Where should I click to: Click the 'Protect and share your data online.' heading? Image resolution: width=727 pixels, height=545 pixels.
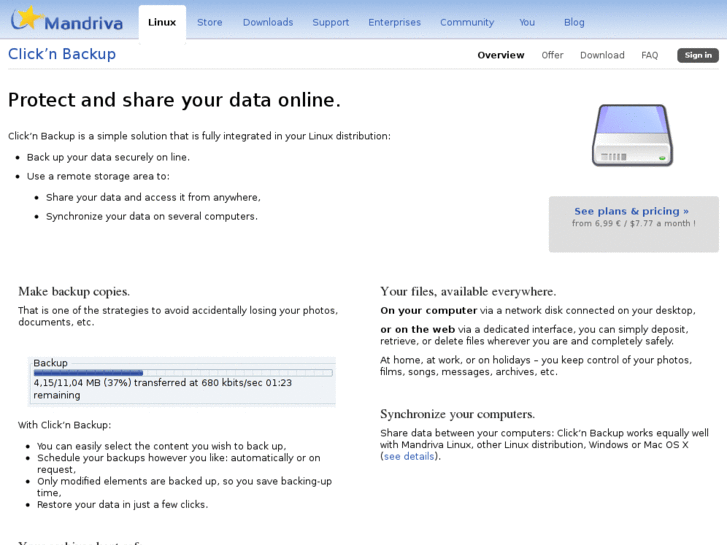click(x=174, y=100)
